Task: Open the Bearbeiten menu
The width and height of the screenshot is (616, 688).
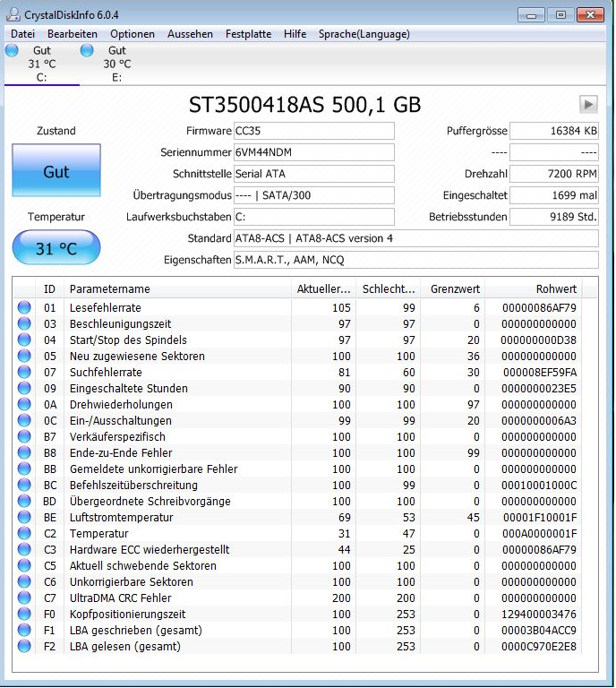Action: (x=73, y=34)
